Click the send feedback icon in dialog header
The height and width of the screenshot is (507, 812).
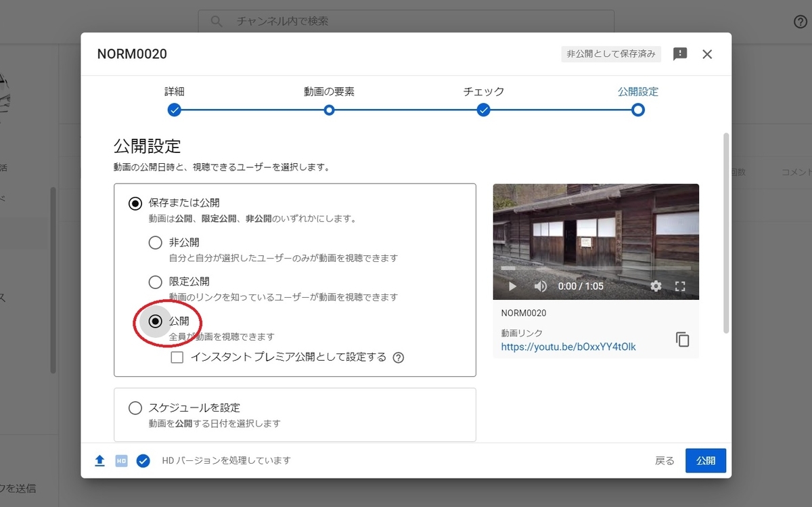click(680, 54)
